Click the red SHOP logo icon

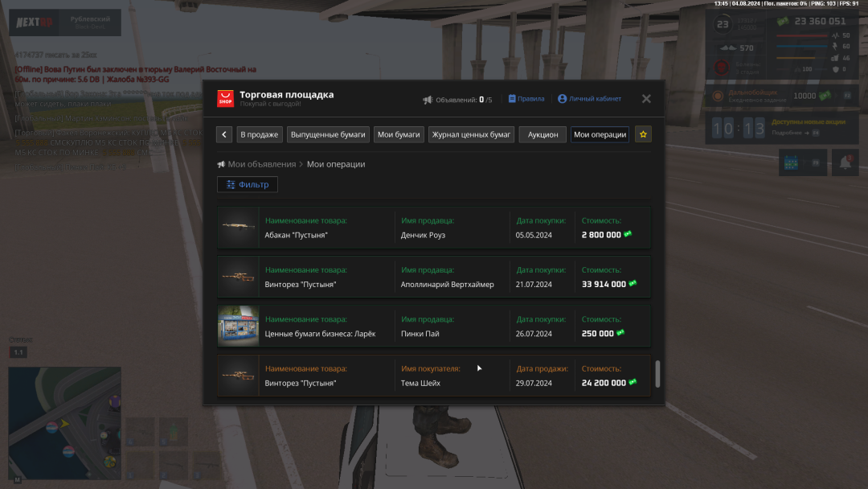click(226, 99)
